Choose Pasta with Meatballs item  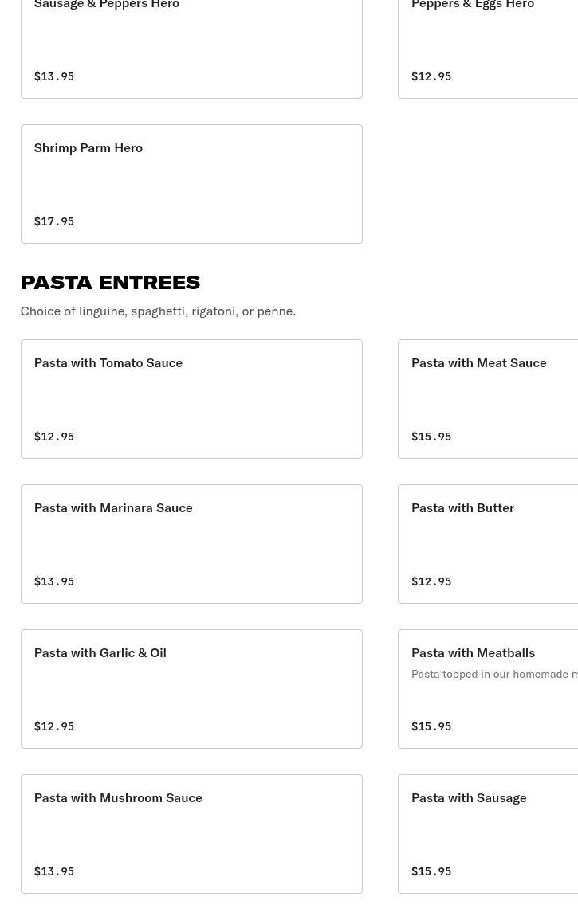click(488, 689)
